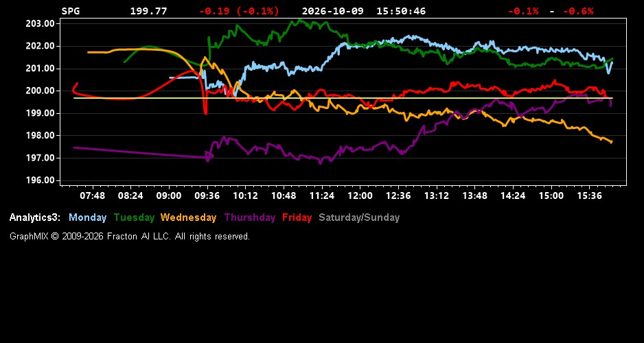This screenshot has height=343, width=644.
Task: Click the GraphMIX copyright line
Action: tap(129, 236)
